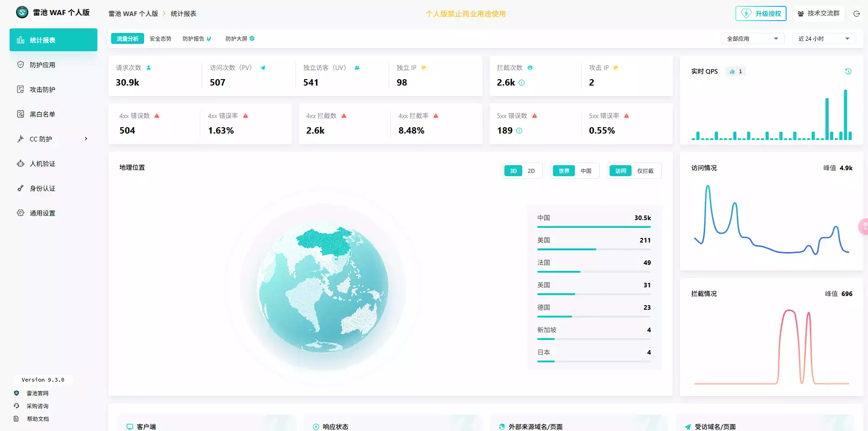Click the bar chart icon beside 实时 QPS

coord(732,71)
